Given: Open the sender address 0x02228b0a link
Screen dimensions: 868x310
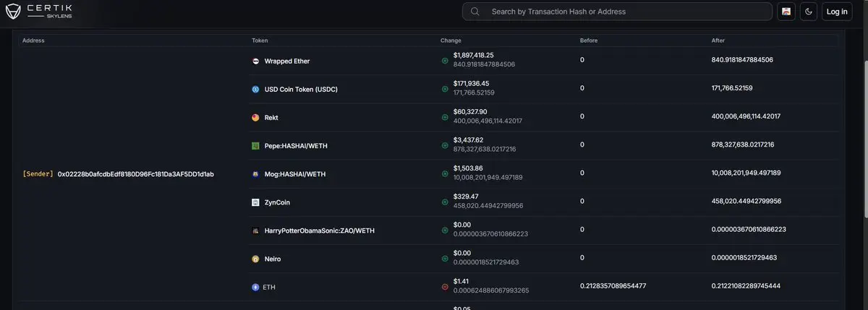Looking at the screenshot, I should 135,174.
